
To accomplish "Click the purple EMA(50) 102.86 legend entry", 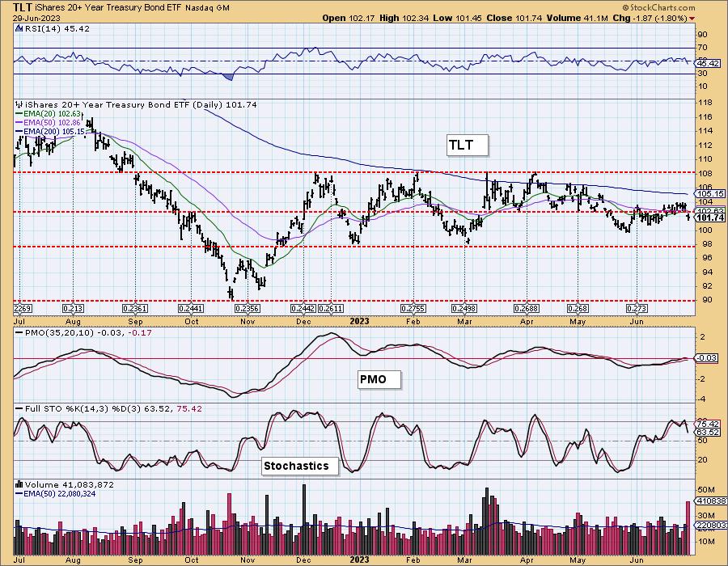I will click(49, 123).
